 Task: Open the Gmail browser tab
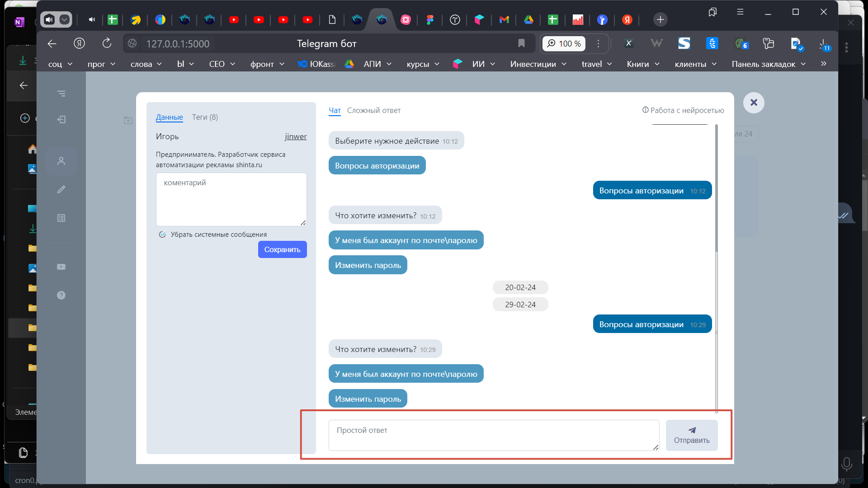[x=504, y=19]
